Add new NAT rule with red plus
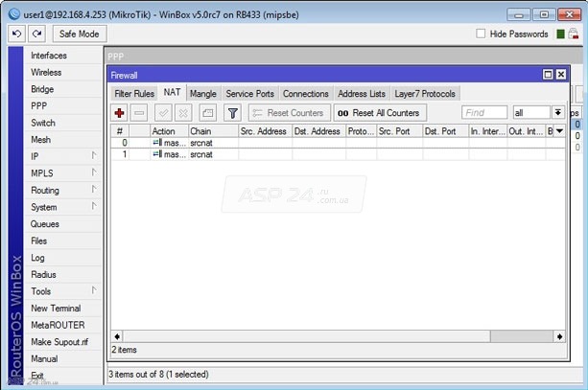 pos(120,113)
